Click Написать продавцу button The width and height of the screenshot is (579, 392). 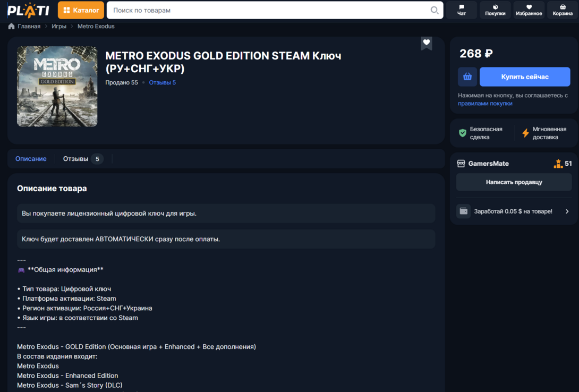pos(514,182)
